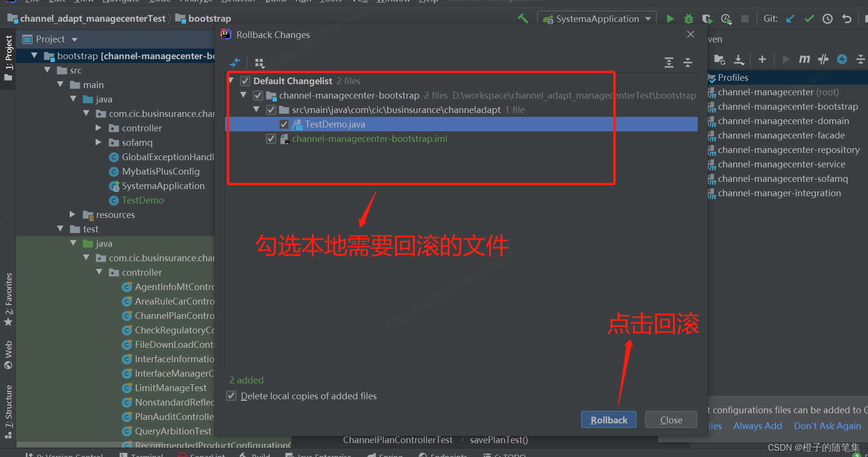
Task: Collapse bootstrap root in Project tree
Action: (x=35, y=55)
